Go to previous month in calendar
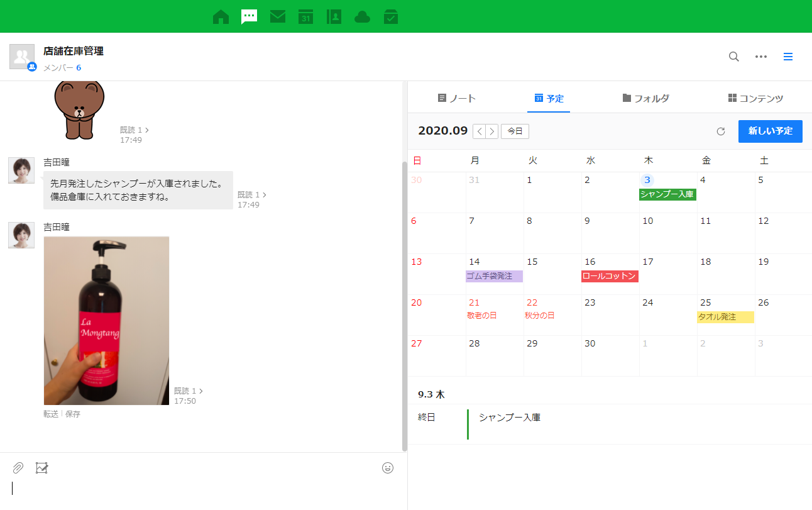Image resolution: width=812 pixels, height=510 pixels. 480,131
